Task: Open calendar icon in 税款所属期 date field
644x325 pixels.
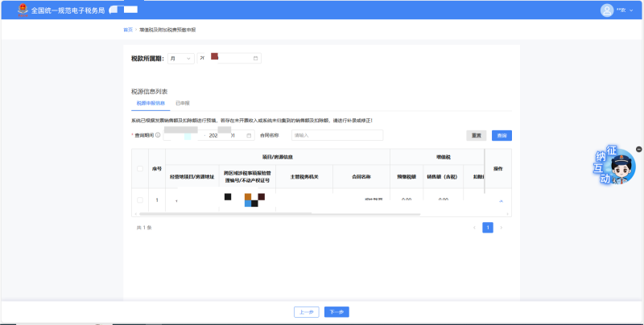Action: [x=256, y=59]
